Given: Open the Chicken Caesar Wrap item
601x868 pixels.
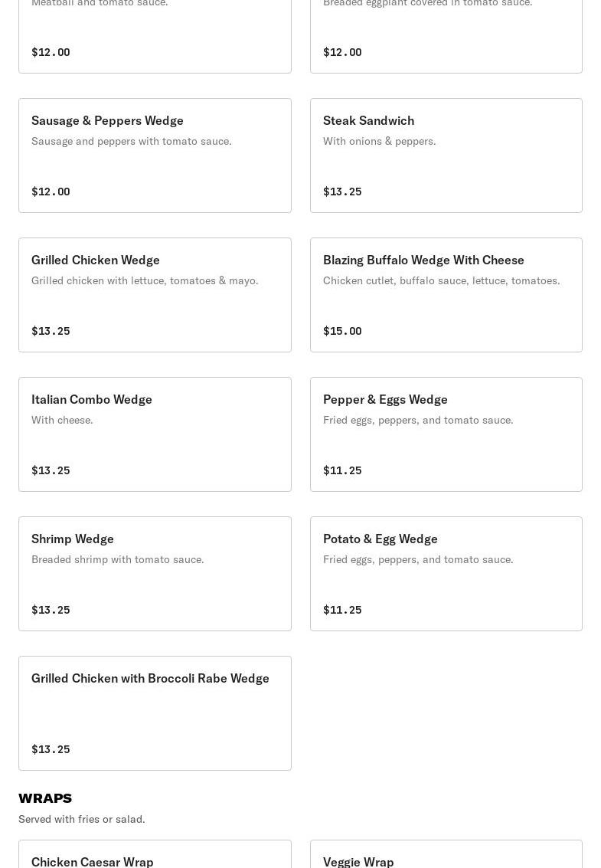Looking at the screenshot, I should [x=93, y=861].
